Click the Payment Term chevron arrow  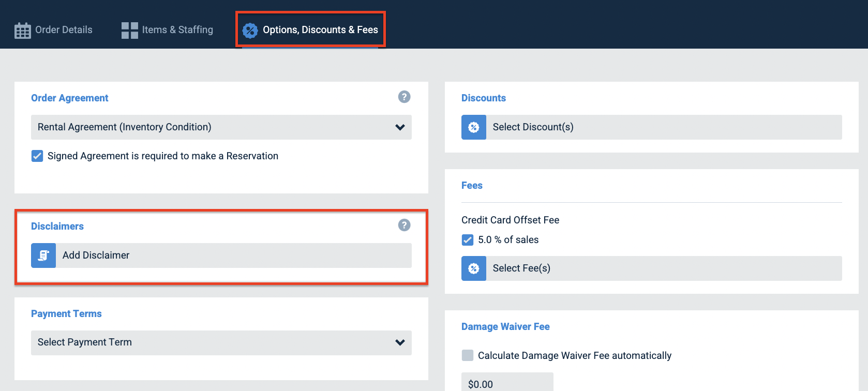click(400, 342)
